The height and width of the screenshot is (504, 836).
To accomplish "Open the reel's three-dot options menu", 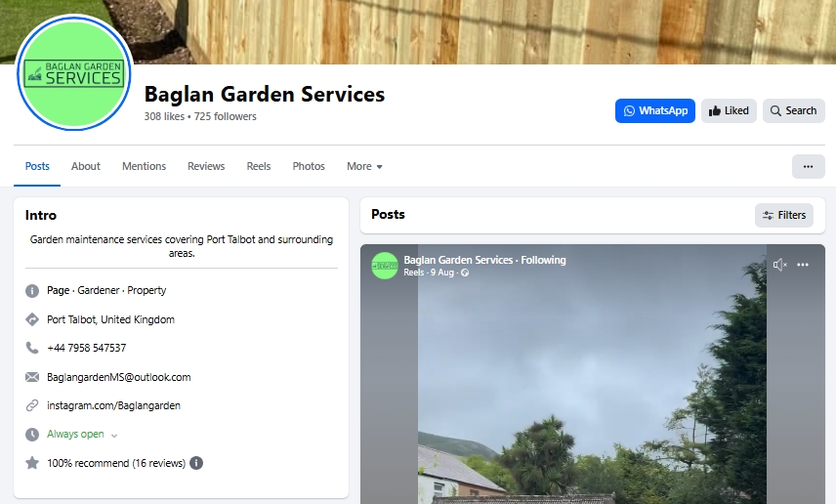I will point(803,265).
